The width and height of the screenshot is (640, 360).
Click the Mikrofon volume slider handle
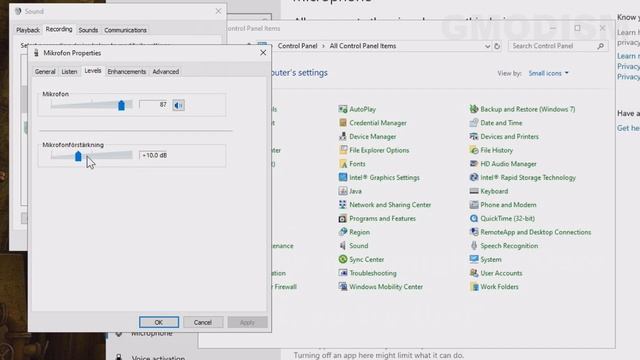point(121,105)
